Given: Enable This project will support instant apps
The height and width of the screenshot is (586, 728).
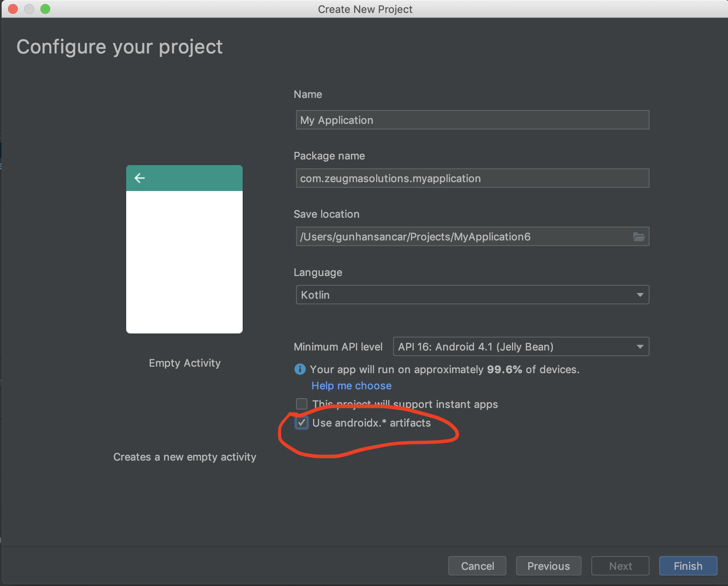Looking at the screenshot, I should click(x=302, y=403).
